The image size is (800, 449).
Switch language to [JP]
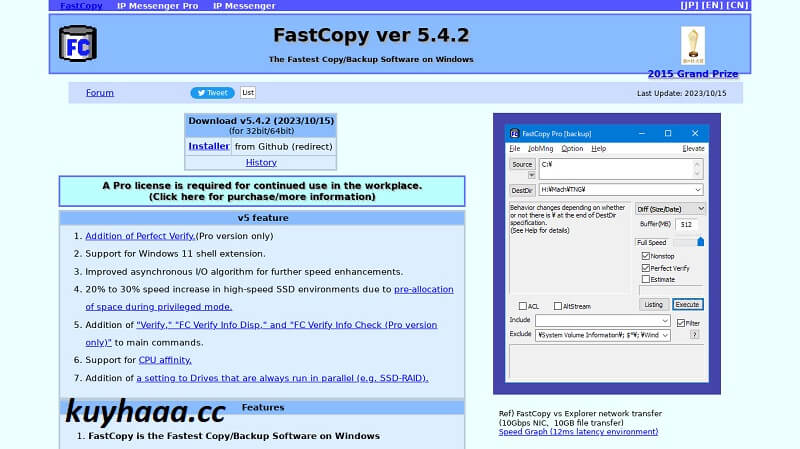point(689,5)
